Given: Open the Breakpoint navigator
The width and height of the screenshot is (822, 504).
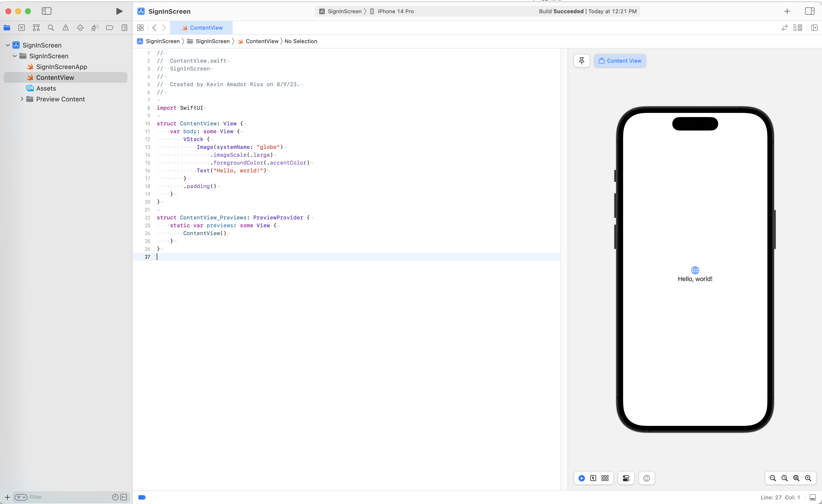Looking at the screenshot, I should (109, 28).
